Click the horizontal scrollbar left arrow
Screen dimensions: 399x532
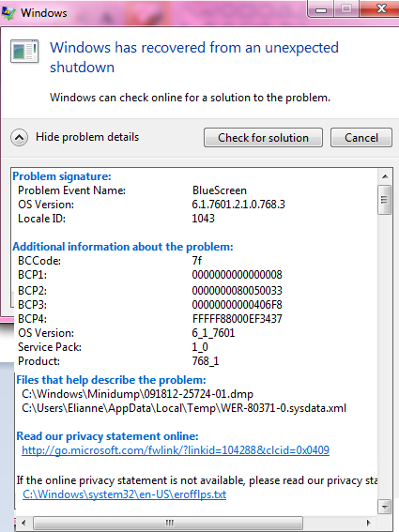pos(23,523)
